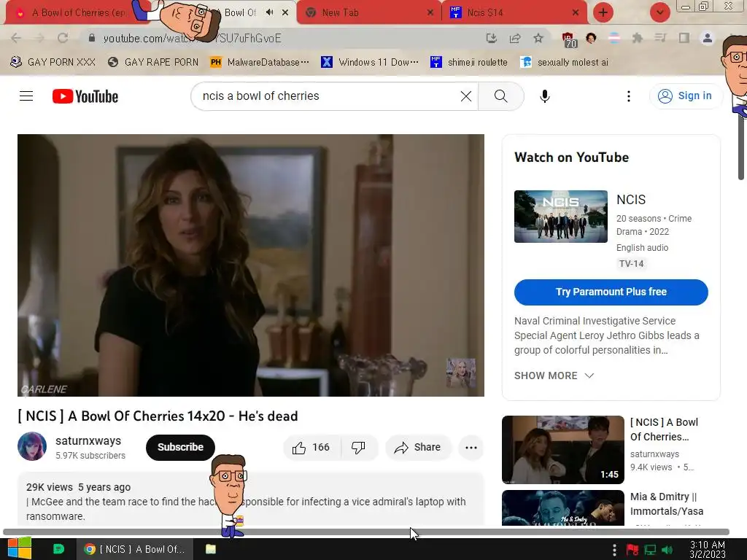This screenshot has height=560, width=747.
Task: Open the red extension showing badge 70
Action: coord(568,39)
